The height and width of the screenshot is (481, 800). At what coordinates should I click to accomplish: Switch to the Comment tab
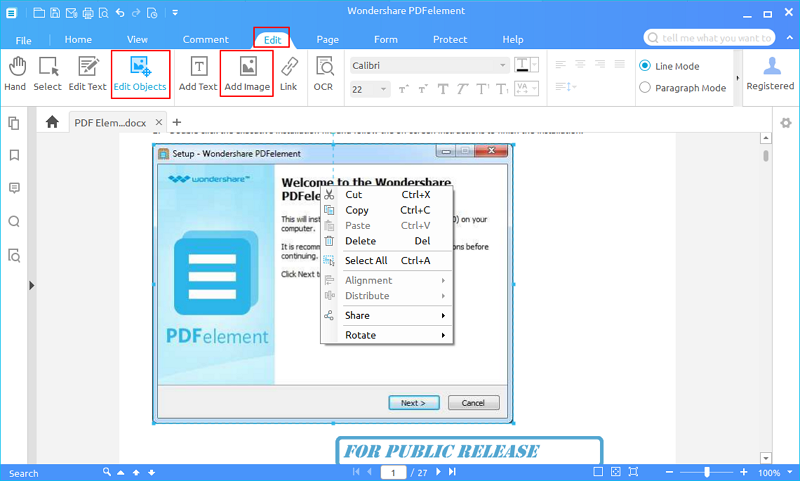pyautogui.click(x=206, y=39)
